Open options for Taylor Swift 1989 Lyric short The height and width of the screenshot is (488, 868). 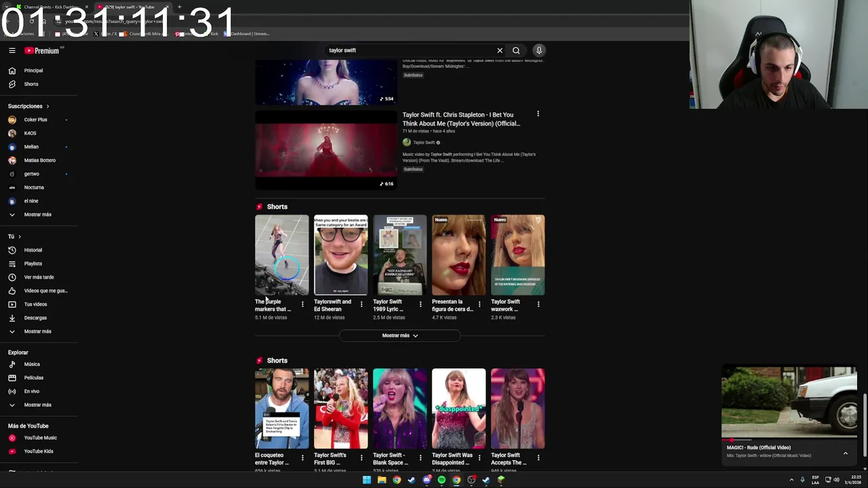(x=420, y=304)
